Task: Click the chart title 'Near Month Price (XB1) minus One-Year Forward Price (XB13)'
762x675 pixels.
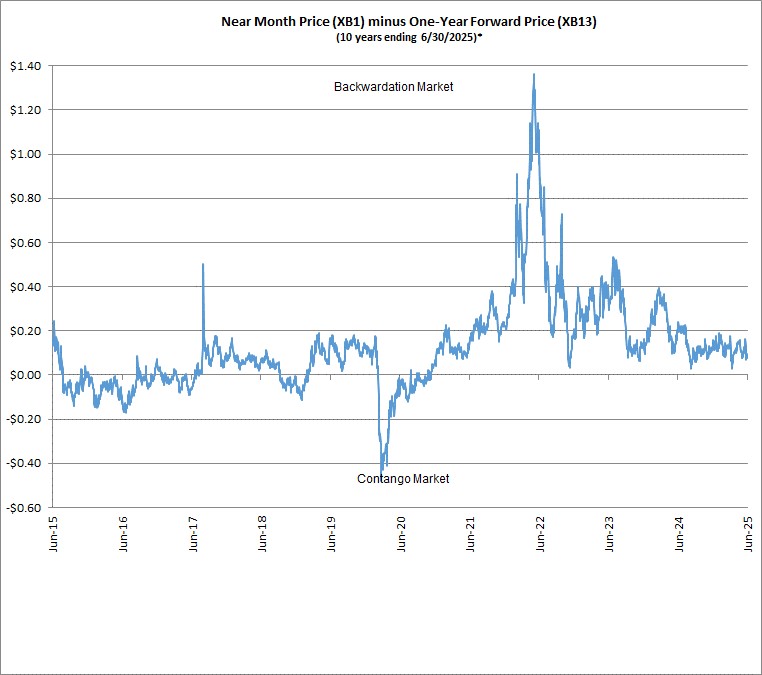Action: point(409,22)
